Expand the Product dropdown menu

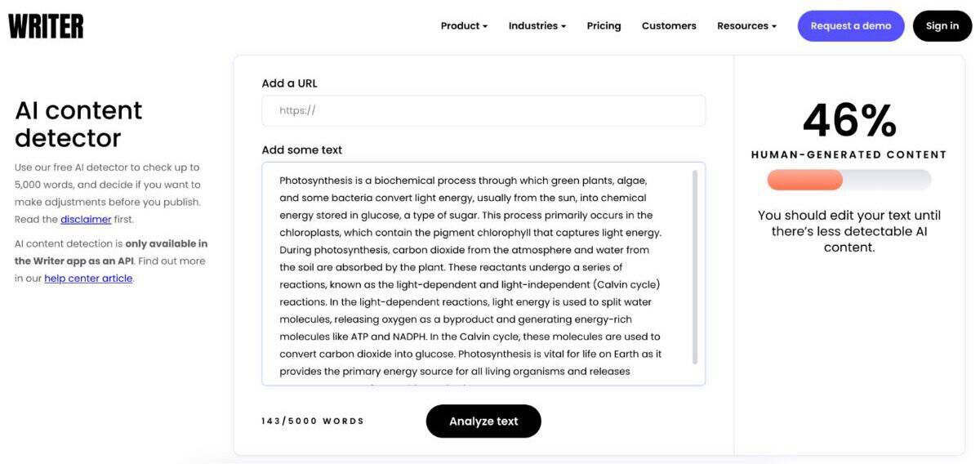[464, 26]
